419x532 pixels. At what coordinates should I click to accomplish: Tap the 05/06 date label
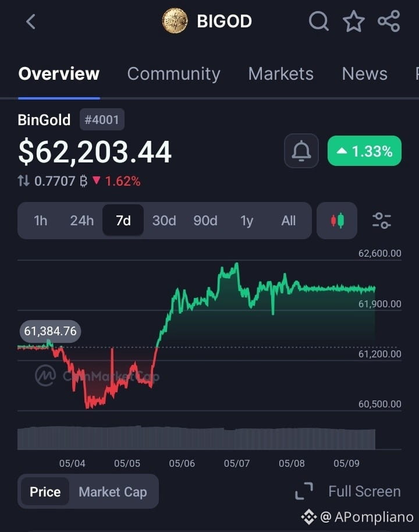click(182, 463)
